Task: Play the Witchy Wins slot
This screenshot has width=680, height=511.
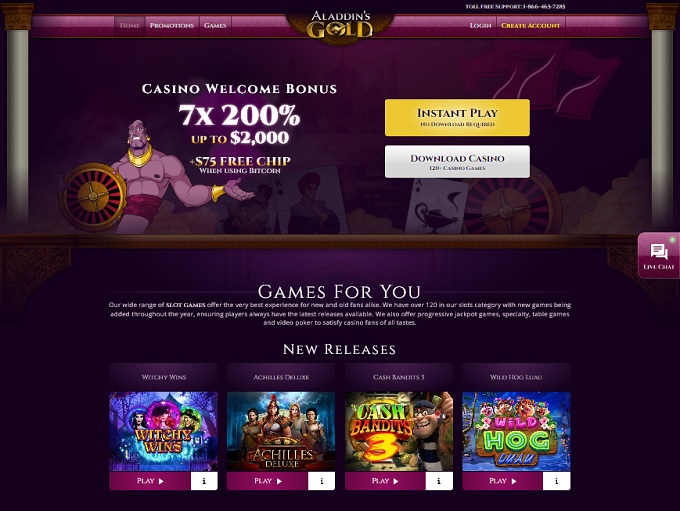Action: (150, 481)
